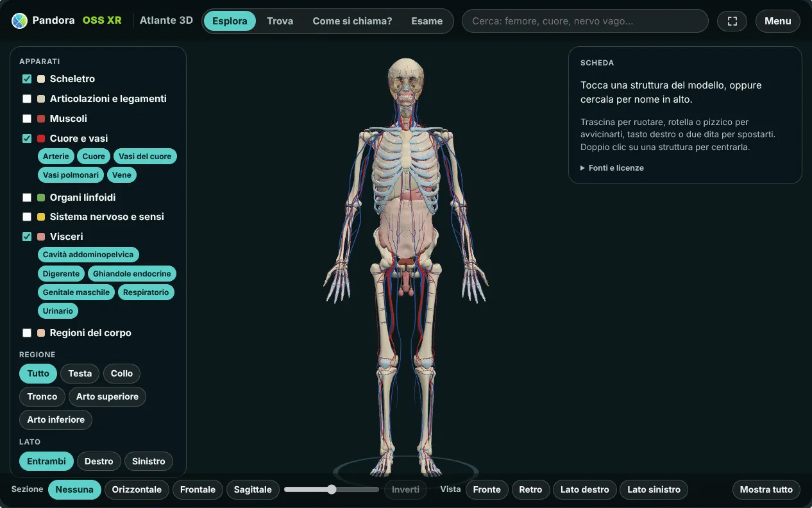The height and width of the screenshot is (508, 812).
Task: Switch to the Esplora tab
Action: click(x=230, y=21)
